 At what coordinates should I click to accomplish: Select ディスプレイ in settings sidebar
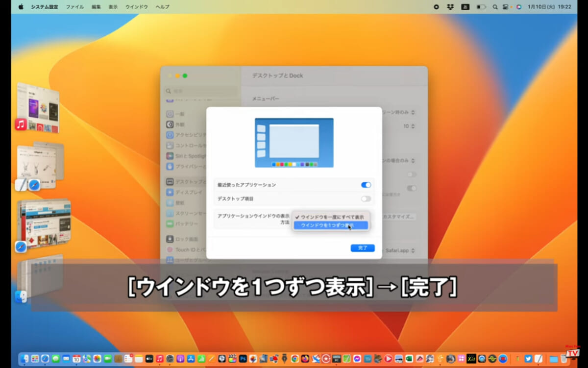click(x=185, y=192)
